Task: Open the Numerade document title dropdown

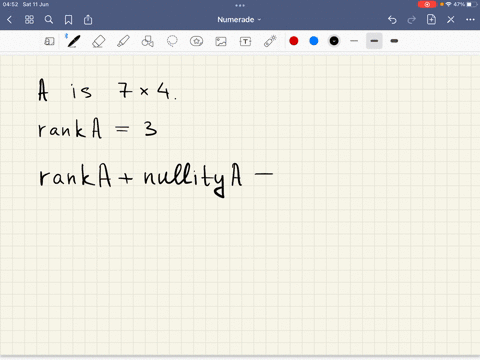Action: coord(239,20)
